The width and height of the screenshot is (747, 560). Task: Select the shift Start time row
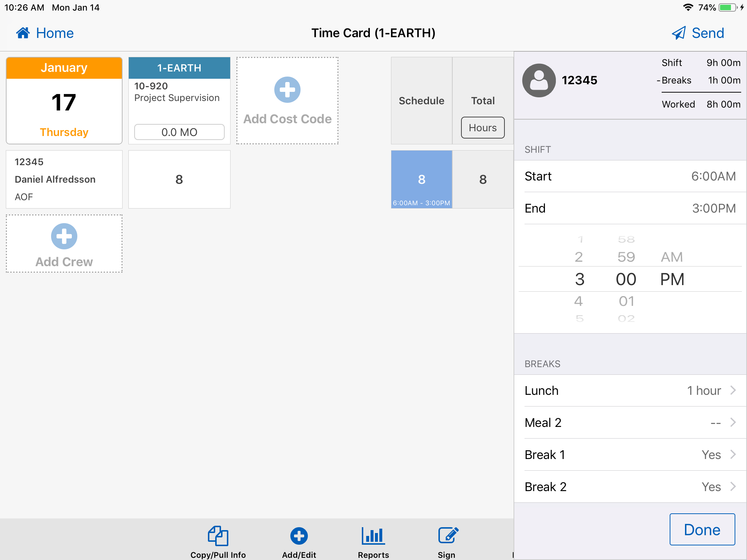coord(630,176)
